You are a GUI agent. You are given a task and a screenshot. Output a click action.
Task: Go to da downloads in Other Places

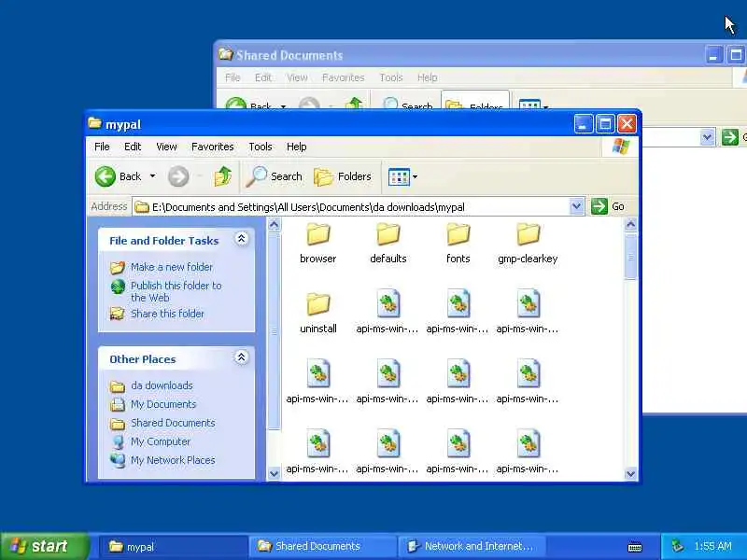coord(162,385)
